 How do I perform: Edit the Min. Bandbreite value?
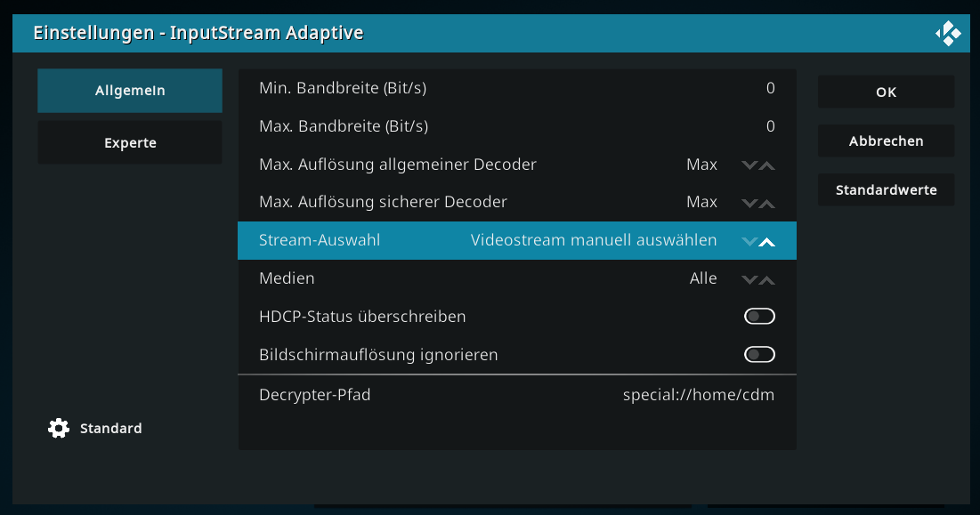pyautogui.click(x=517, y=88)
